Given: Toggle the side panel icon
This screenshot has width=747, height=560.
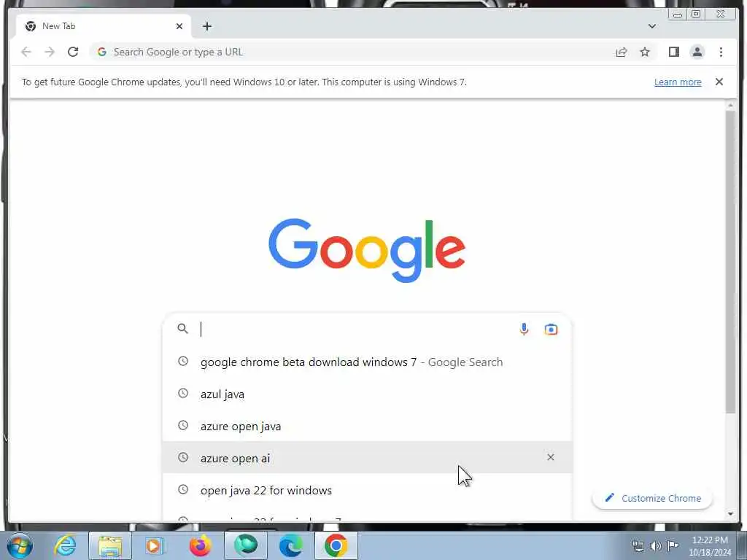Looking at the screenshot, I should 673,52.
